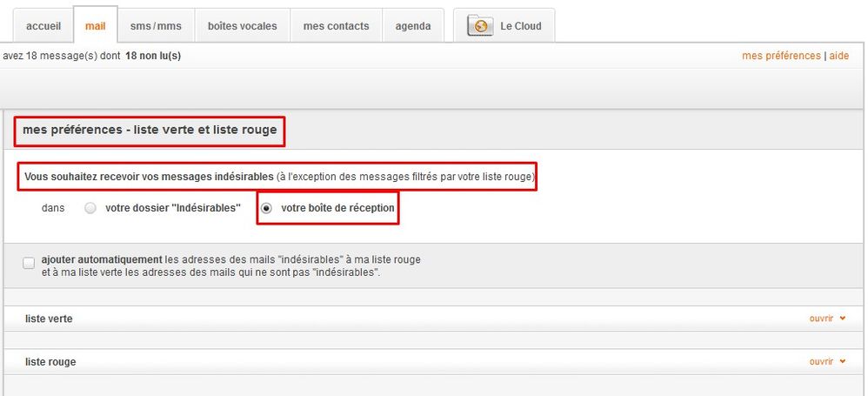Image resolution: width=868 pixels, height=396 pixels.
Task: Choose the votre boîte de réception option
Action: pos(266,209)
